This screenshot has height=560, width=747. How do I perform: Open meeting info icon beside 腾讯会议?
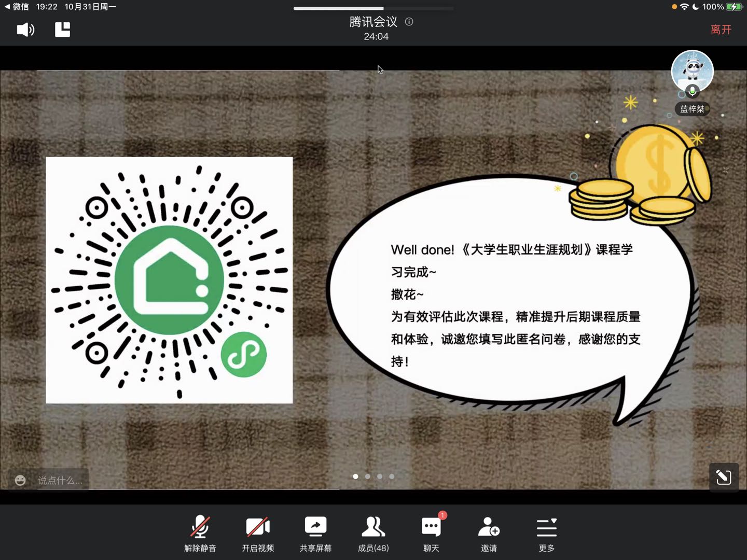(409, 22)
